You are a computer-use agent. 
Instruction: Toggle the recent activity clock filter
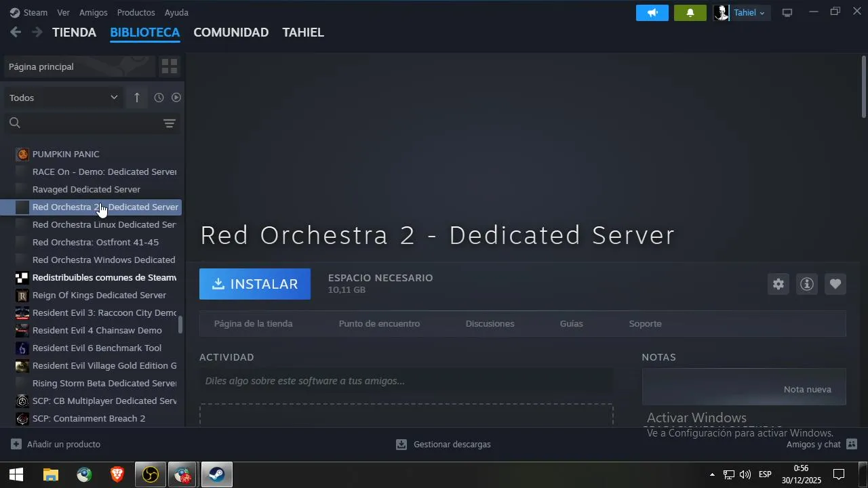click(159, 98)
